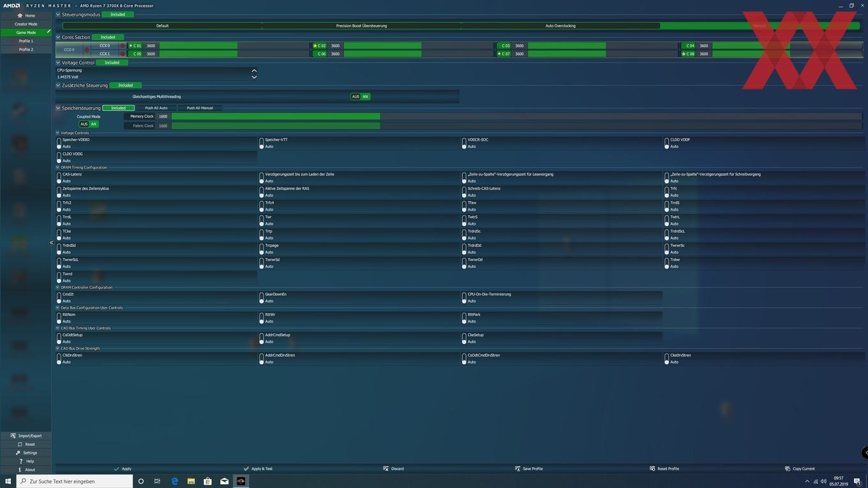Click the Reset item in sidebar
The image size is (868, 488).
(26, 444)
